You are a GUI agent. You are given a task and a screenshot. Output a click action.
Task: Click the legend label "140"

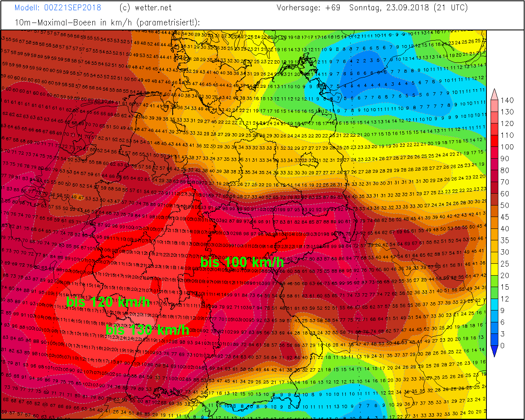click(x=507, y=100)
